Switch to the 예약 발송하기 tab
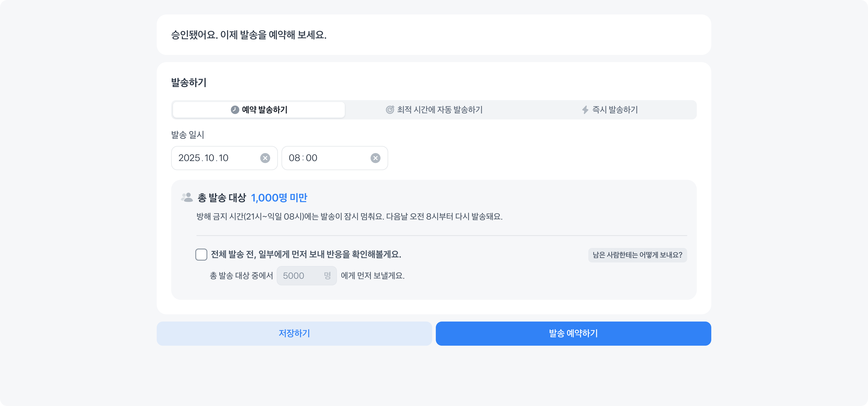The width and height of the screenshot is (868, 406). [x=259, y=110]
